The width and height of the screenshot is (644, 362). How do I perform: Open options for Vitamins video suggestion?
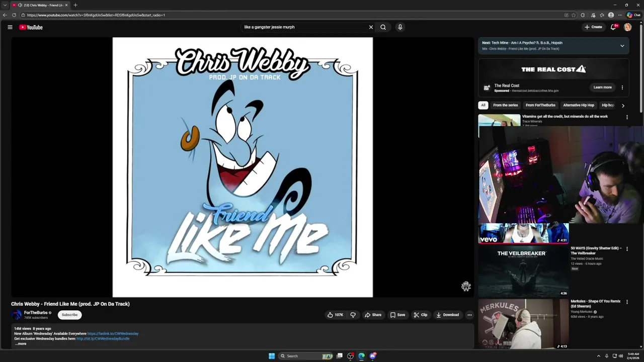point(627,117)
